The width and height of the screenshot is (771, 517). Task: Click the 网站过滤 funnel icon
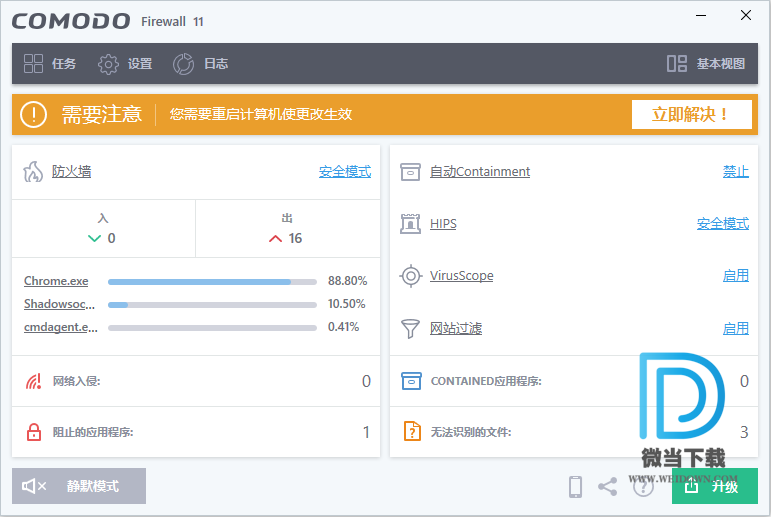point(410,329)
